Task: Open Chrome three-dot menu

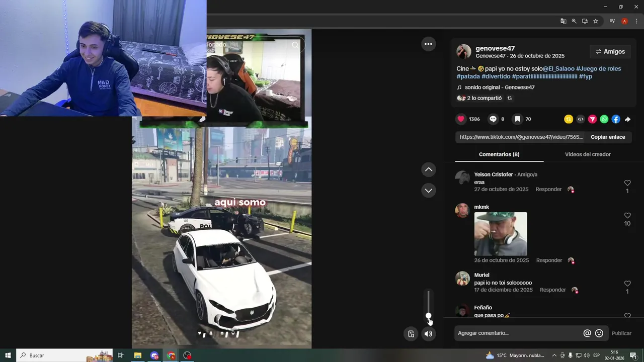Action: (636, 21)
